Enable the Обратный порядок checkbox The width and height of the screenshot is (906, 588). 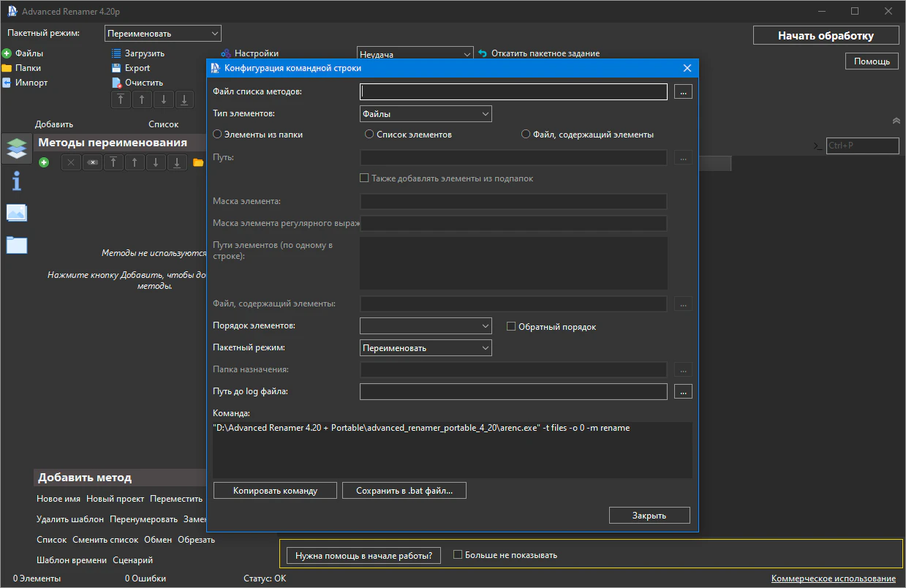point(512,327)
